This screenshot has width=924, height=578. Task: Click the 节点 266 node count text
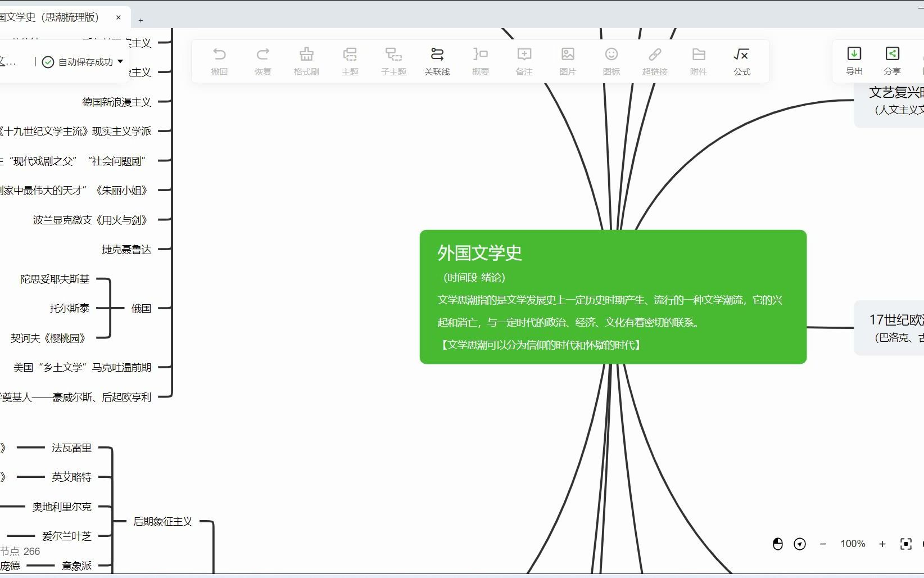20,551
